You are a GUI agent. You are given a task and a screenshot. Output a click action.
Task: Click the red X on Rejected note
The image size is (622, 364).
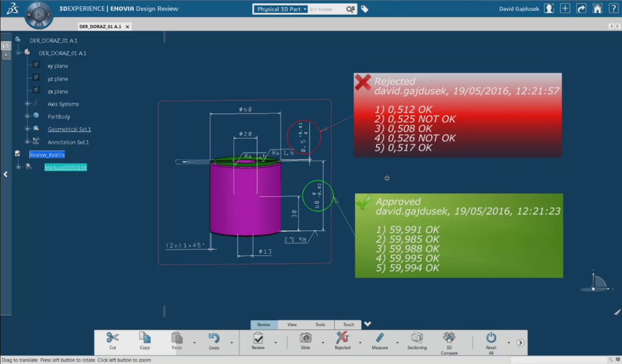click(x=362, y=82)
